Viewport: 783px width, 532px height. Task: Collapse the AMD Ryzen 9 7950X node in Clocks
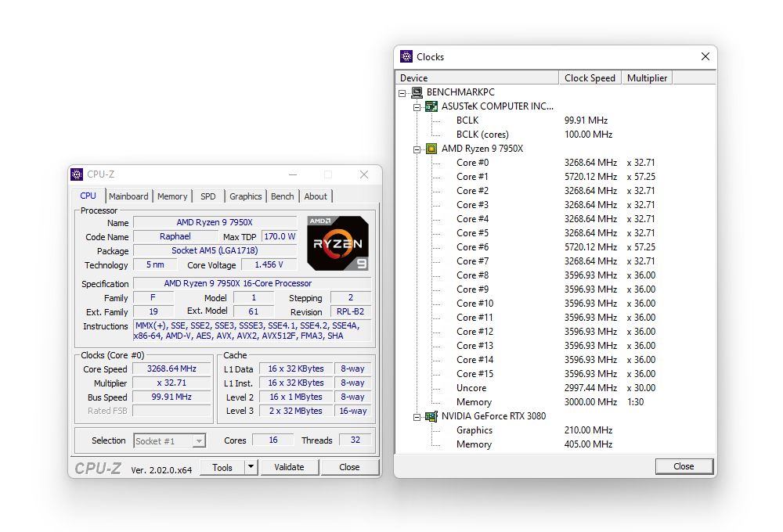[417, 149]
